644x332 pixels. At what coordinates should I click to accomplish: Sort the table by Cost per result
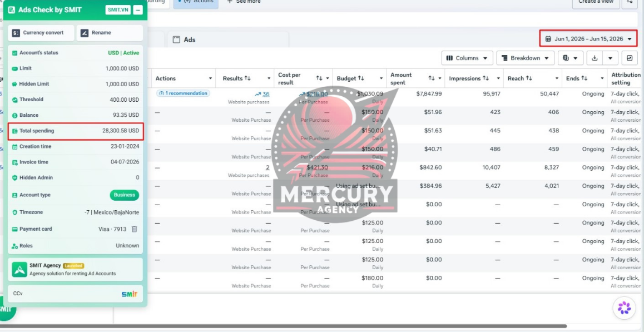pyautogui.click(x=319, y=78)
